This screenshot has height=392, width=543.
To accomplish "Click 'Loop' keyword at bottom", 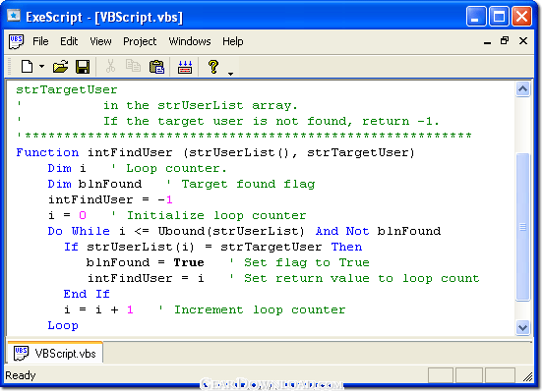I will pyautogui.click(x=63, y=325).
